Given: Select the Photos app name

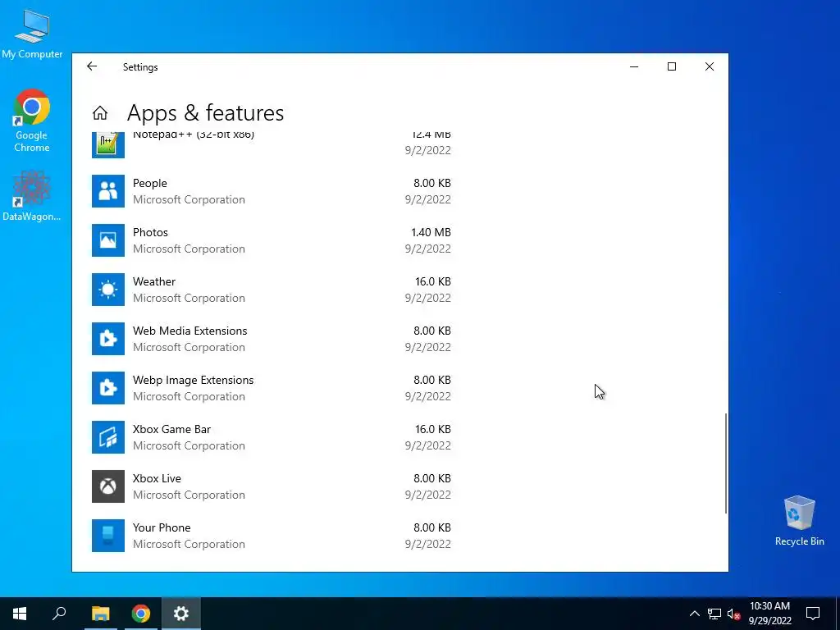Looking at the screenshot, I should point(151,232).
